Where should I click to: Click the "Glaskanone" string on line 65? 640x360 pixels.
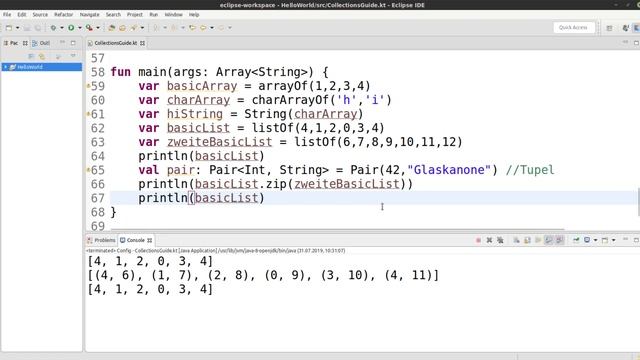tap(449, 170)
